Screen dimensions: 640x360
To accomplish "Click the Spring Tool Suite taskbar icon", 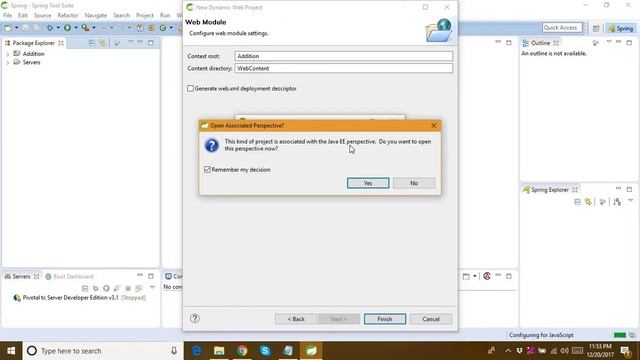I will point(311,351).
